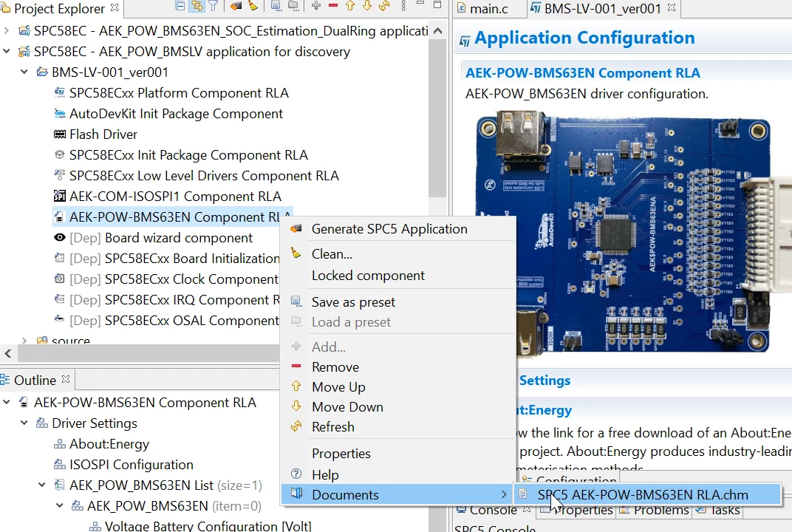Select Save as preset menu entry

point(353,302)
